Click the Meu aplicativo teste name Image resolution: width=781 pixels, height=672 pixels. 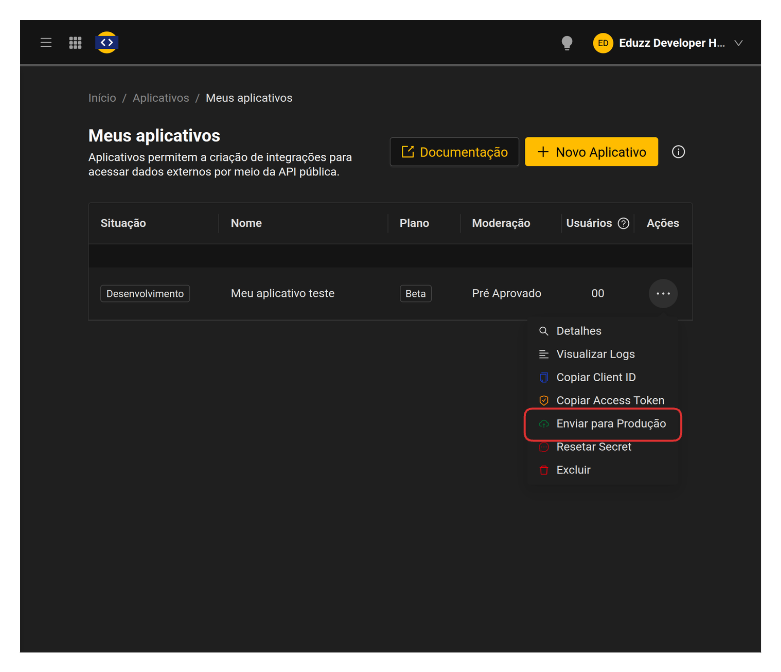coord(282,293)
